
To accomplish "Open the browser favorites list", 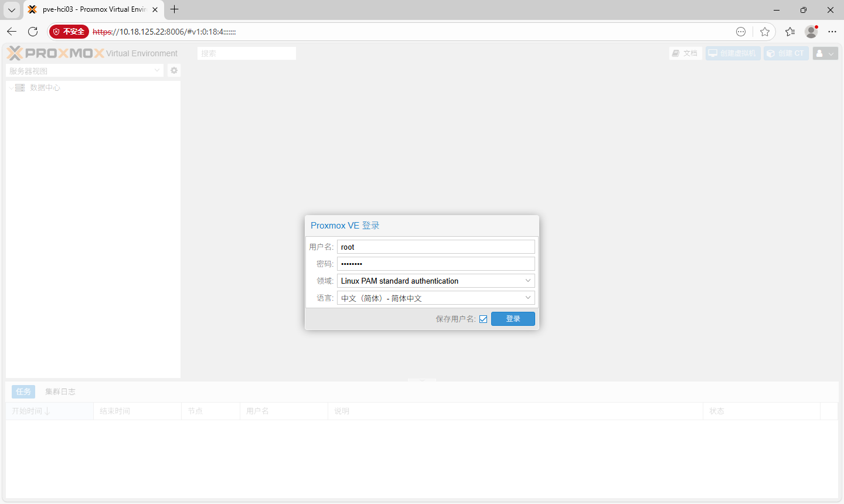I will pyautogui.click(x=790, y=32).
